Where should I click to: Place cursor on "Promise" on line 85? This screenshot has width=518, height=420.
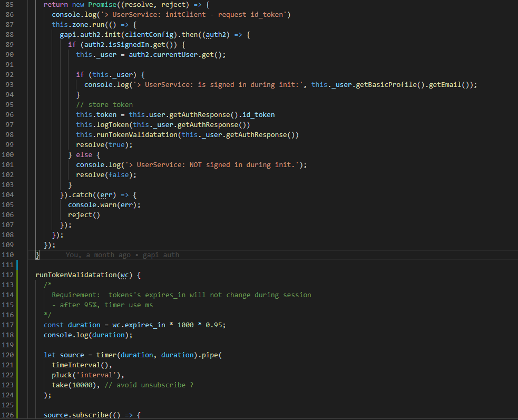click(x=102, y=5)
